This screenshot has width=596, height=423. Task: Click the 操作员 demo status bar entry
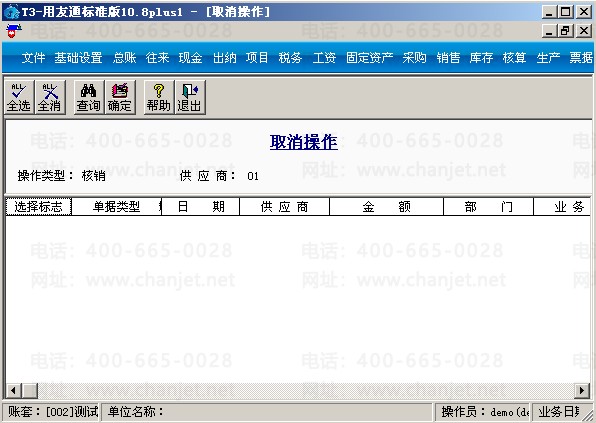click(483, 412)
